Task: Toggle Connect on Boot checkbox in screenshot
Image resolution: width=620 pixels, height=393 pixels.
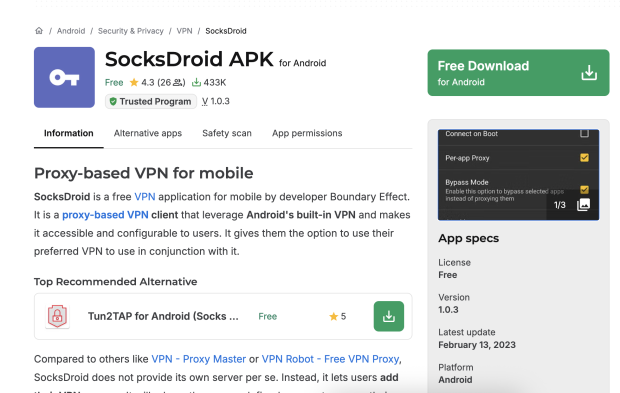Action: pyautogui.click(x=584, y=134)
